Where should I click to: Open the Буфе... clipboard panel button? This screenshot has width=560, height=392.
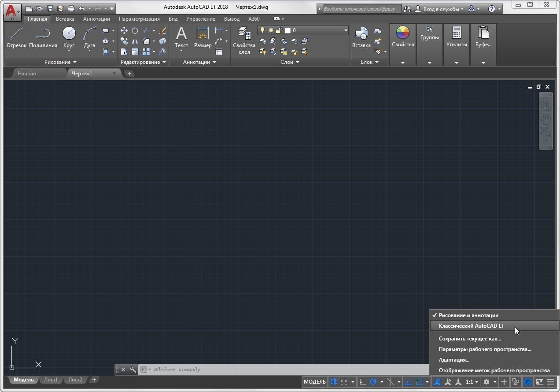pyautogui.click(x=483, y=45)
